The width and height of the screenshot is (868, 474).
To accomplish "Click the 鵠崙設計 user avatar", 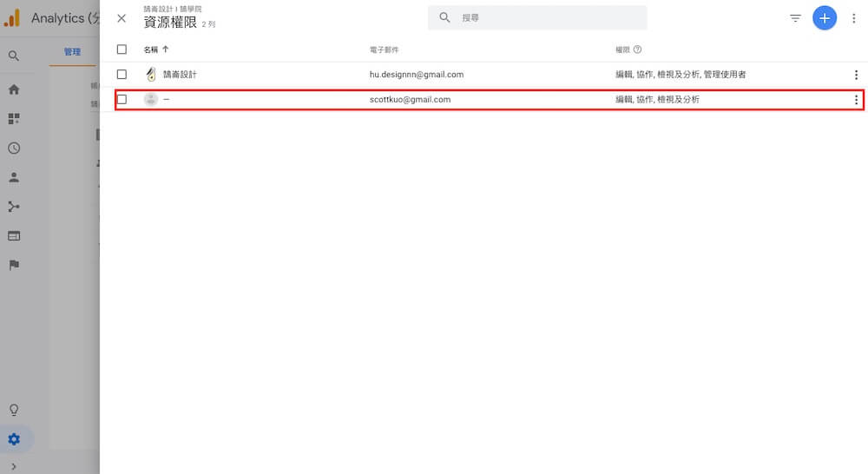I will tap(150, 74).
